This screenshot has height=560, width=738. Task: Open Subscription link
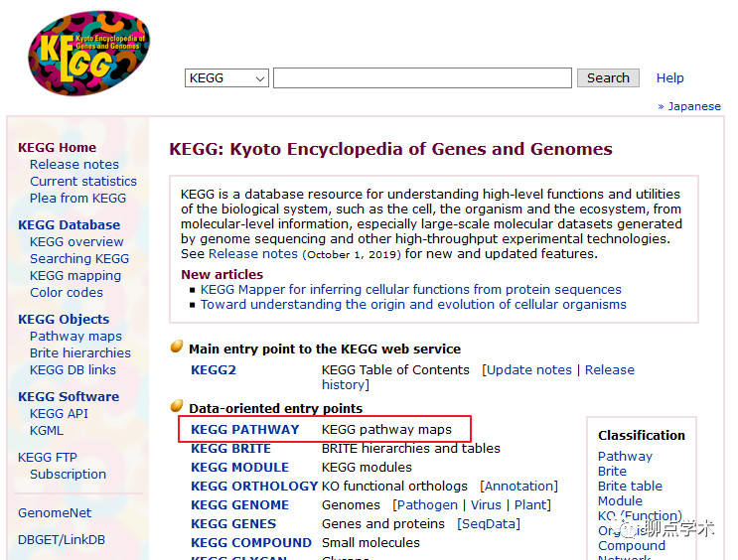click(68, 475)
